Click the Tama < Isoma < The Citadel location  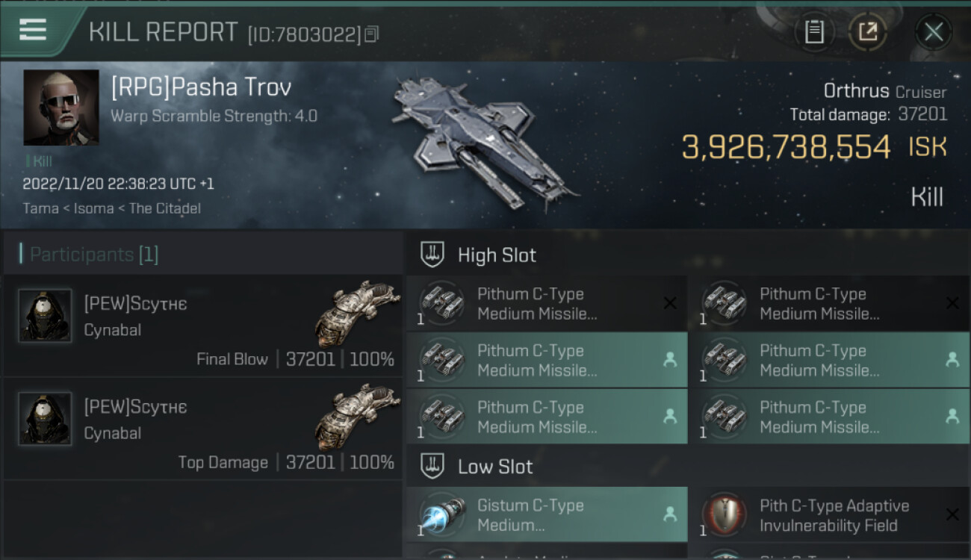point(111,208)
